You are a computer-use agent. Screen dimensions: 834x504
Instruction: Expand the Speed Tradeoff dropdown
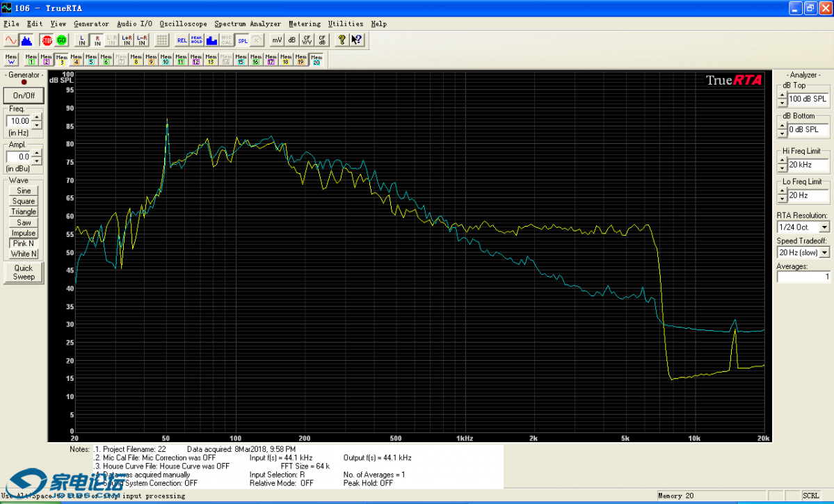click(824, 253)
